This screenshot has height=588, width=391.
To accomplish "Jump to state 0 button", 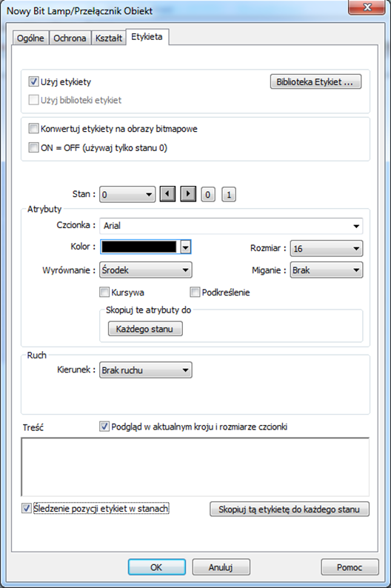I will [208, 195].
